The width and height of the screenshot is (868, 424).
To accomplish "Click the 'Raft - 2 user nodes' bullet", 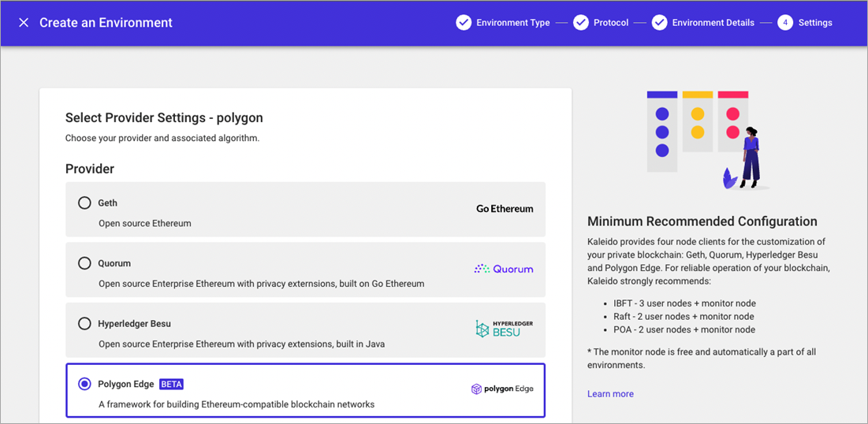I will (683, 317).
